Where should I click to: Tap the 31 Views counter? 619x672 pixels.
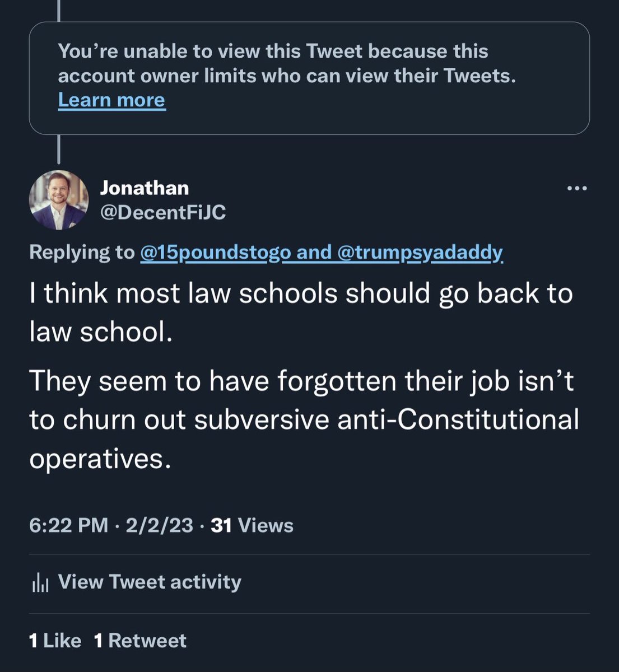pos(252,525)
